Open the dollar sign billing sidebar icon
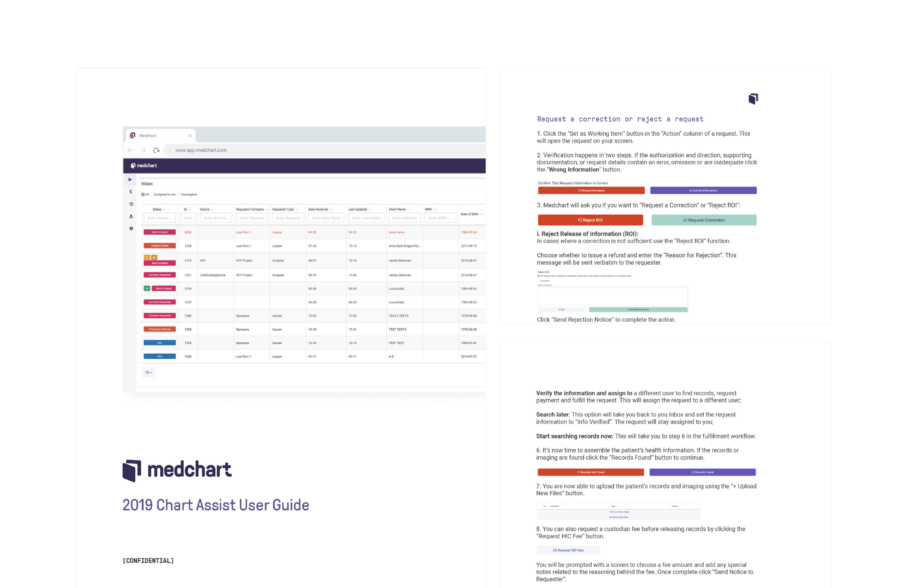This screenshot has width=908, height=588. click(x=131, y=192)
